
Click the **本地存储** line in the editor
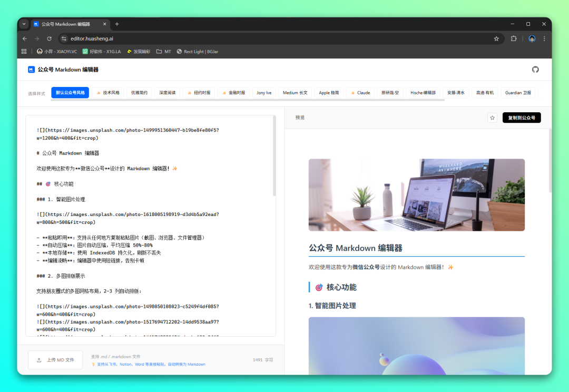point(99,252)
